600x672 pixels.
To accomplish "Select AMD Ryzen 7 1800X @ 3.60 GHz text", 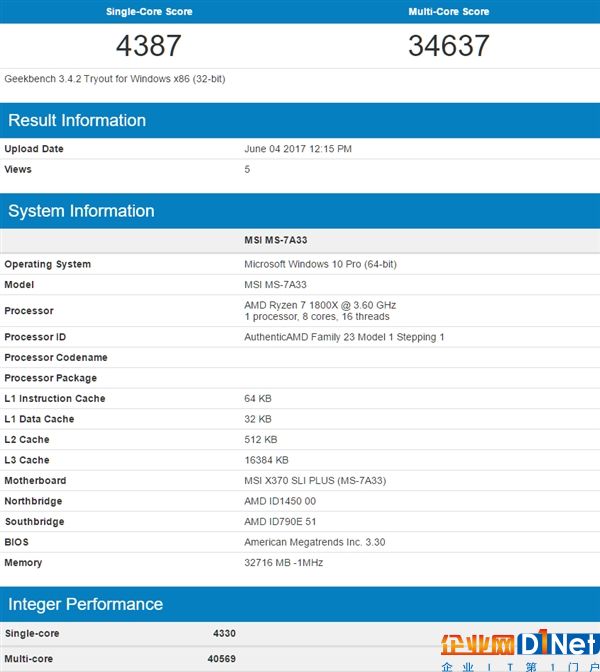I will 320,305.
